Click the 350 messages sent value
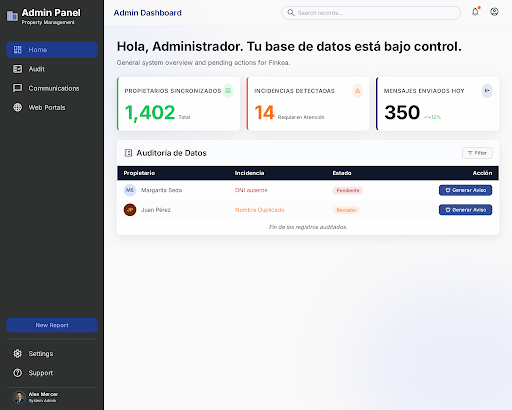 (402, 112)
